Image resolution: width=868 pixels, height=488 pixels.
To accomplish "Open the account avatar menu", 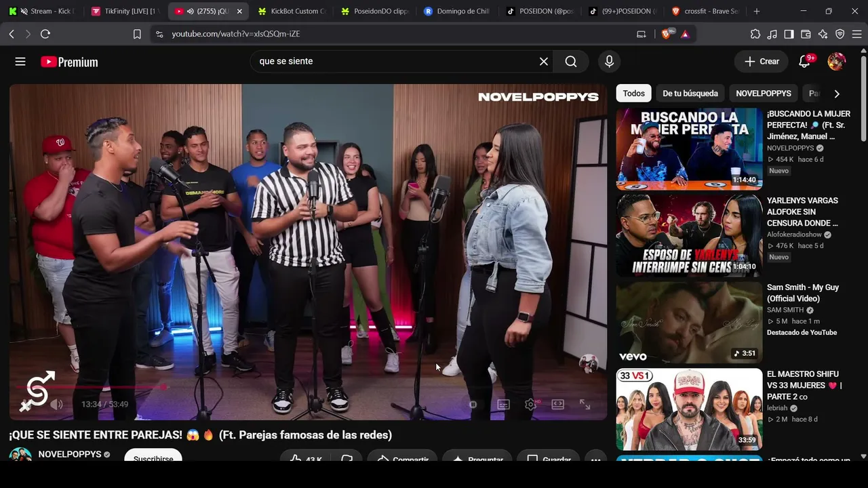I will pos(837,62).
